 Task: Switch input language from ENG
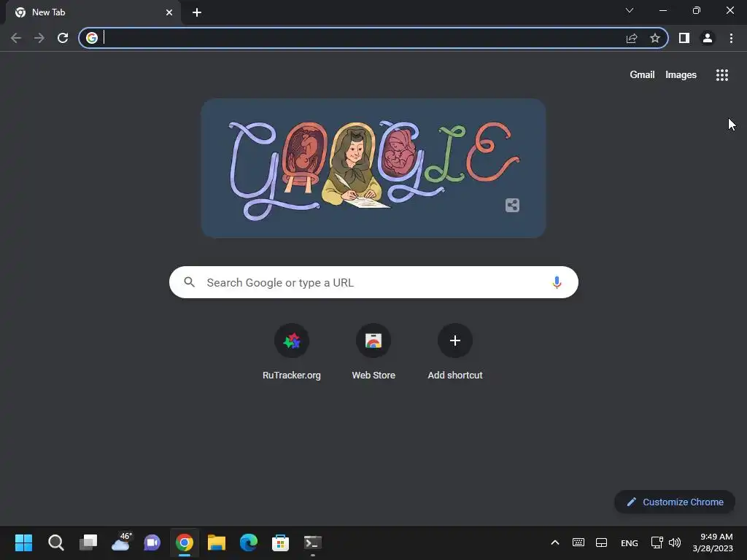point(630,542)
